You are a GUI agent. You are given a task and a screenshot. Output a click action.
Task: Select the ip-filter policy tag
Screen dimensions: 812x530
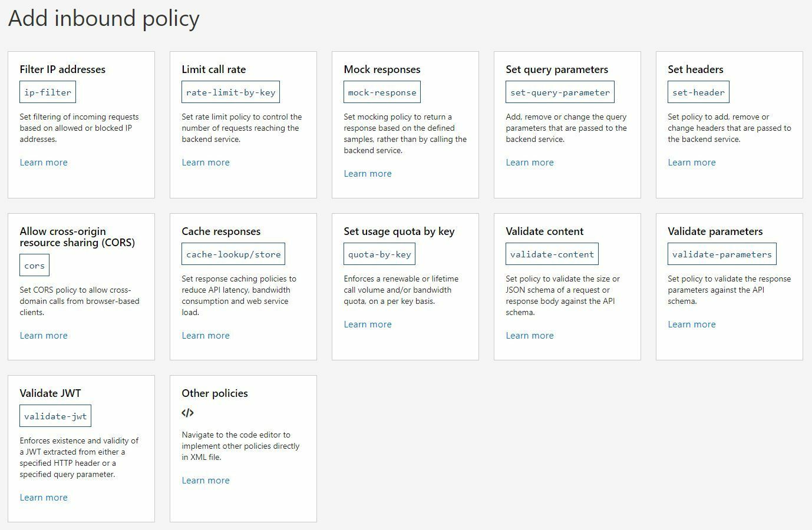tap(47, 92)
